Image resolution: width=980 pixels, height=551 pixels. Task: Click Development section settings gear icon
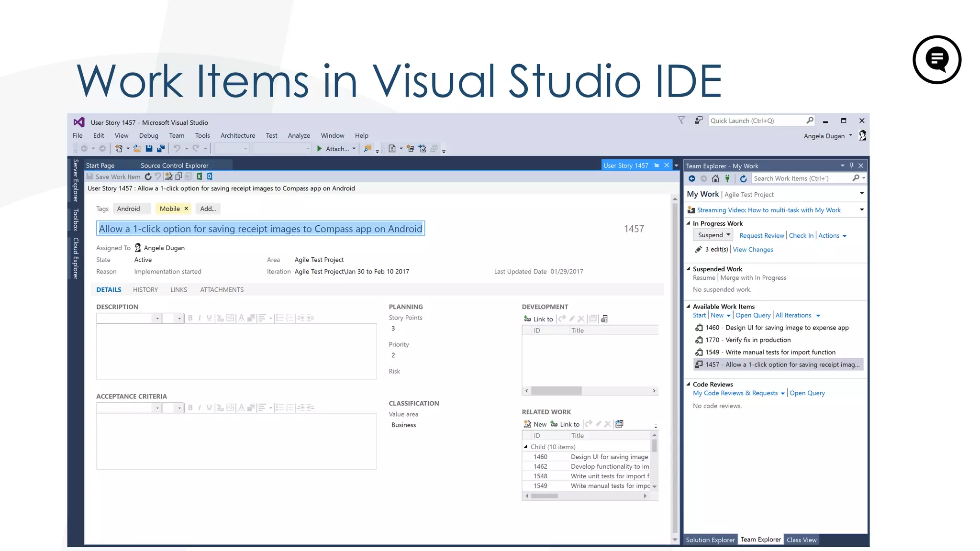click(604, 319)
